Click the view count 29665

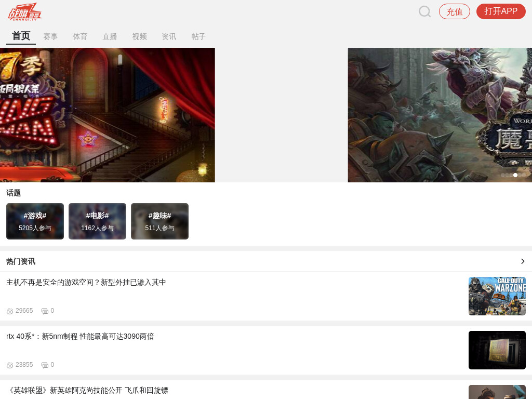click(24, 311)
